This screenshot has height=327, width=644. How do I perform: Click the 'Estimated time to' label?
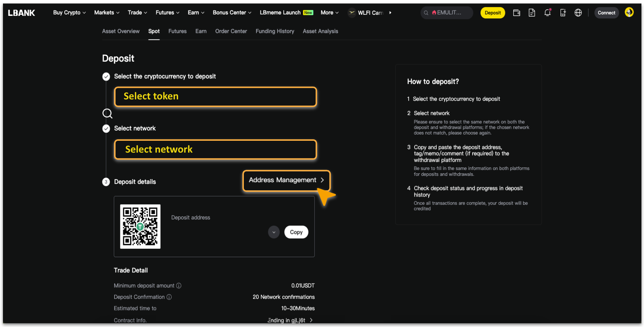tap(135, 309)
